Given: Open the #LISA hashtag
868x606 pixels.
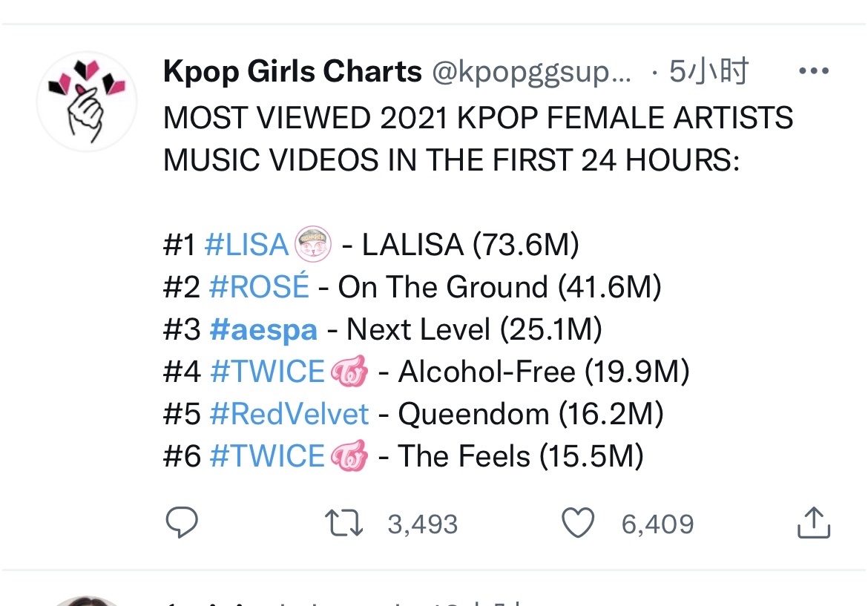Looking at the screenshot, I should [246, 245].
